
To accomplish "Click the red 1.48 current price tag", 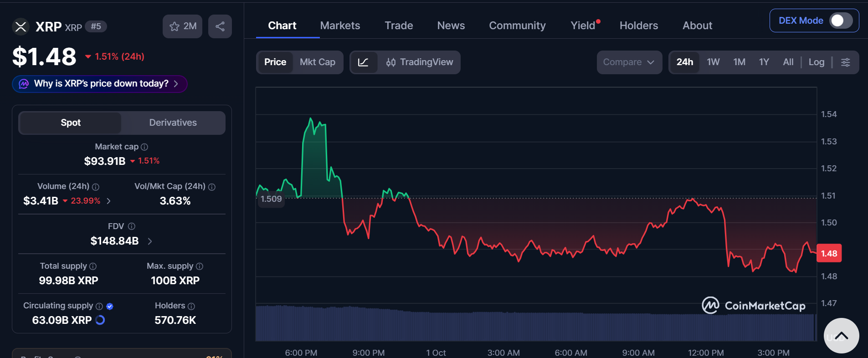I will [x=829, y=253].
